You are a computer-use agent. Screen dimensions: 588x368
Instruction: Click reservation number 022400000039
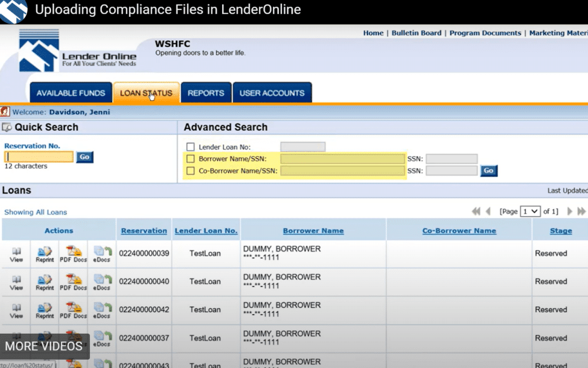coord(144,254)
